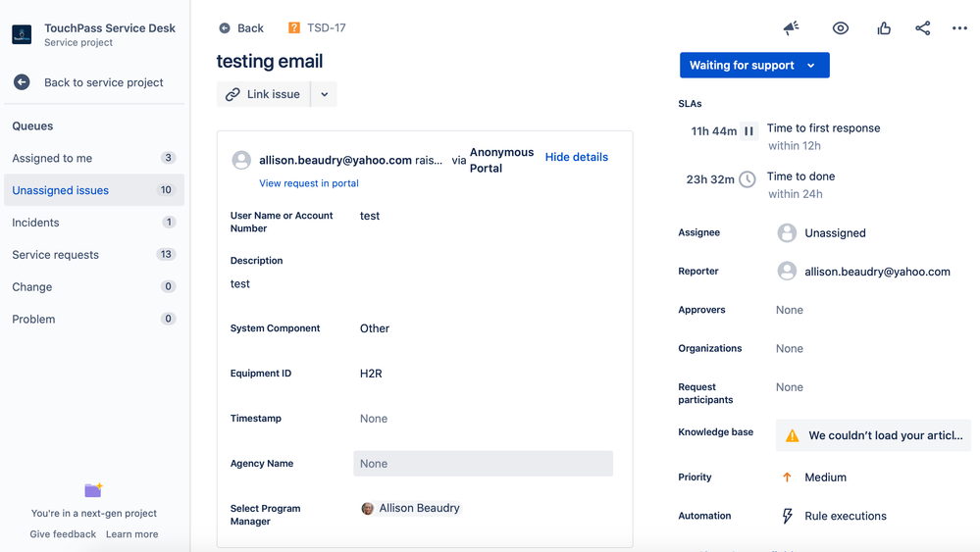
Task: Click the Organizations None value
Action: [790, 348]
